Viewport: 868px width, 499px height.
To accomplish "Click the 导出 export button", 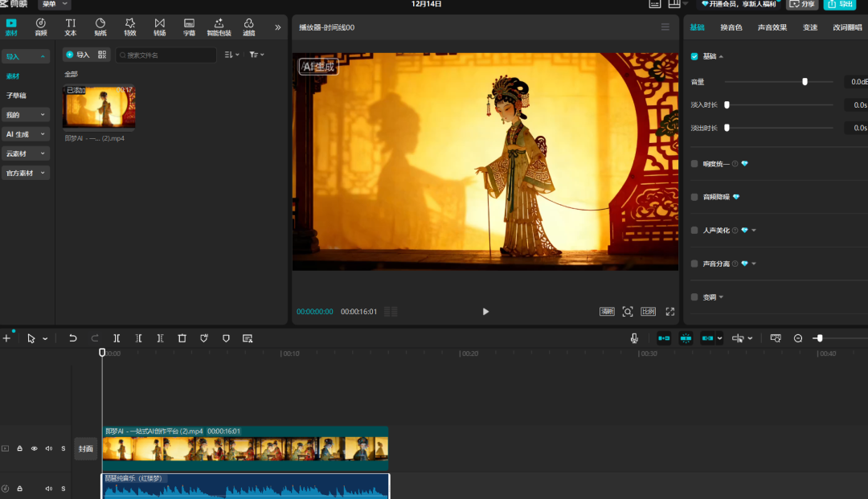I will click(x=840, y=4).
